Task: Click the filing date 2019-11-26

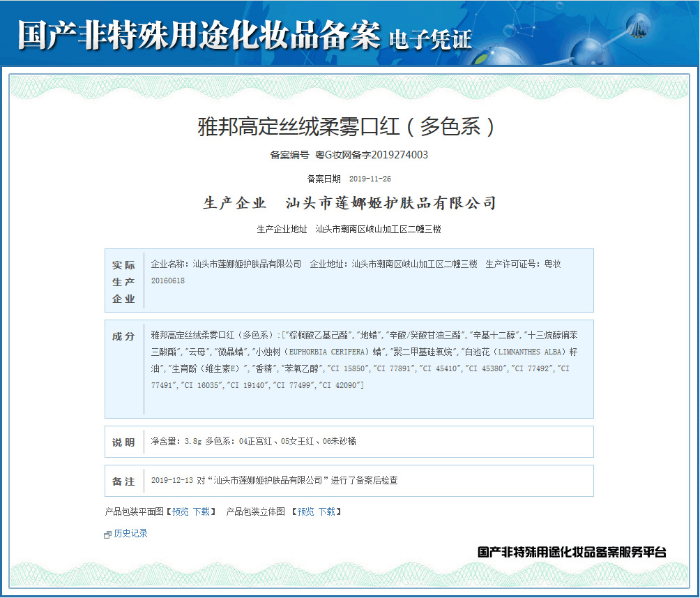Action: (x=370, y=179)
